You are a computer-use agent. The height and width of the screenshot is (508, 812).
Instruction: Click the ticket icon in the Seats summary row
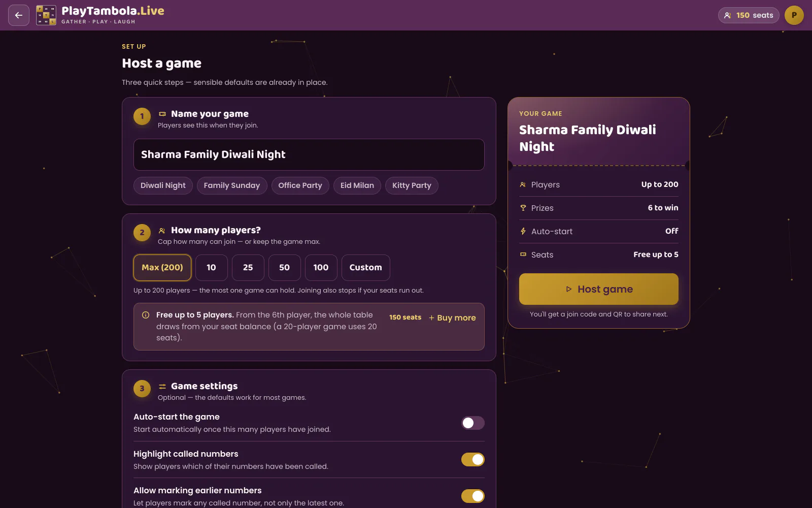pos(523,255)
